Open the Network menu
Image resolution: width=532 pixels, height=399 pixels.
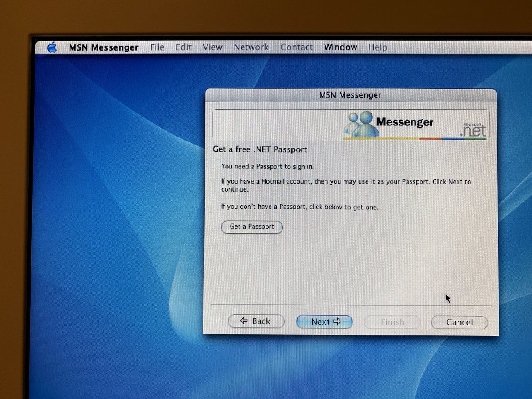click(x=251, y=47)
